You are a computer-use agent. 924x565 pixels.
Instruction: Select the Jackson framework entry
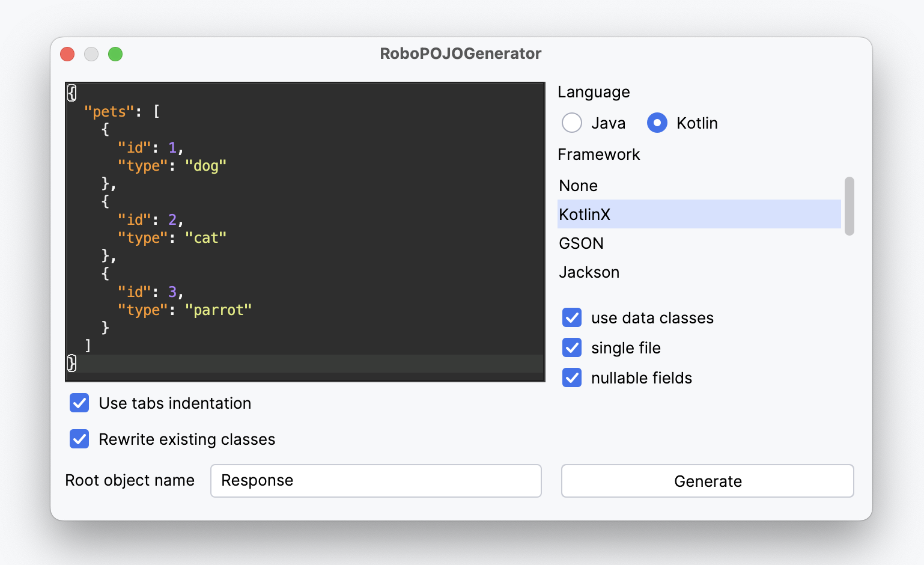coord(589,272)
